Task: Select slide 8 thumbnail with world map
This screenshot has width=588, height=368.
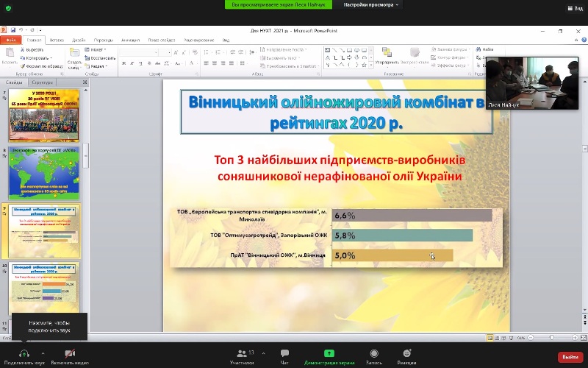Action: [44, 173]
